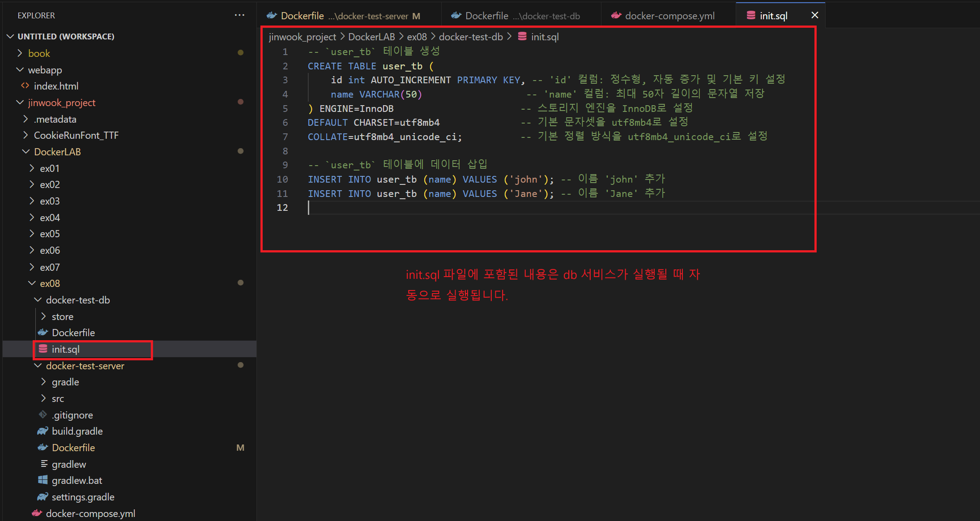Click the git icon next to .gitignore
Viewport: 980px width, 521px height.
(43, 415)
